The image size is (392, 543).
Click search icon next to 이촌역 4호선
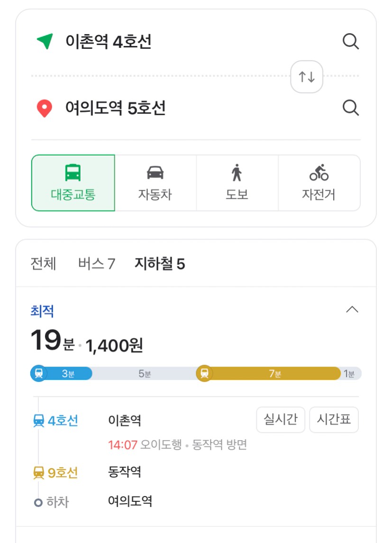click(x=350, y=42)
